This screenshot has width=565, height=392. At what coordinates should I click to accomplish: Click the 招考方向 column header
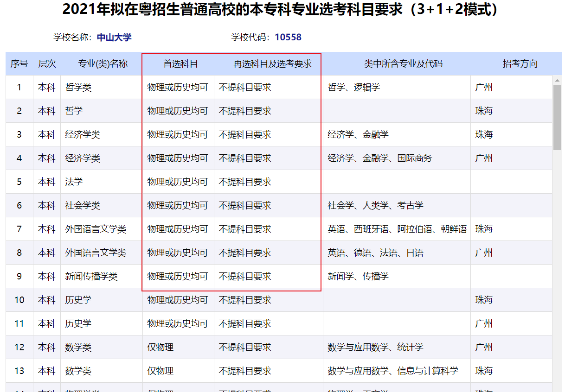point(520,64)
